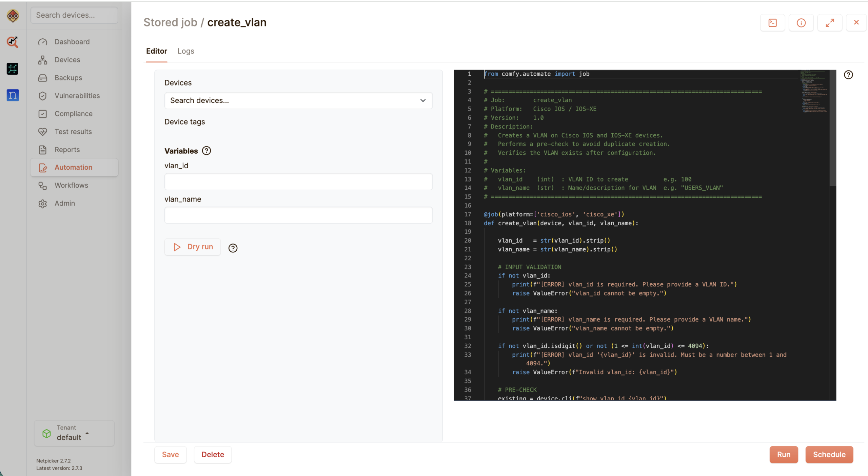
Task: Open Workflows section
Action: click(74, 186)
